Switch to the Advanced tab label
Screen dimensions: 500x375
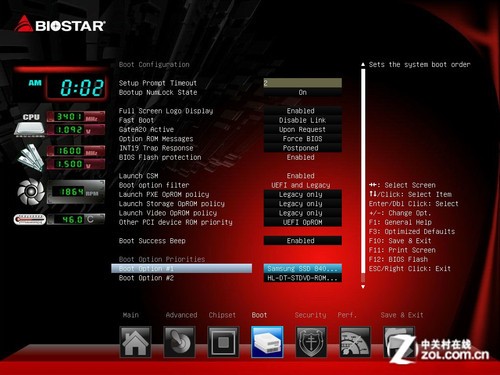click(181, 315)
